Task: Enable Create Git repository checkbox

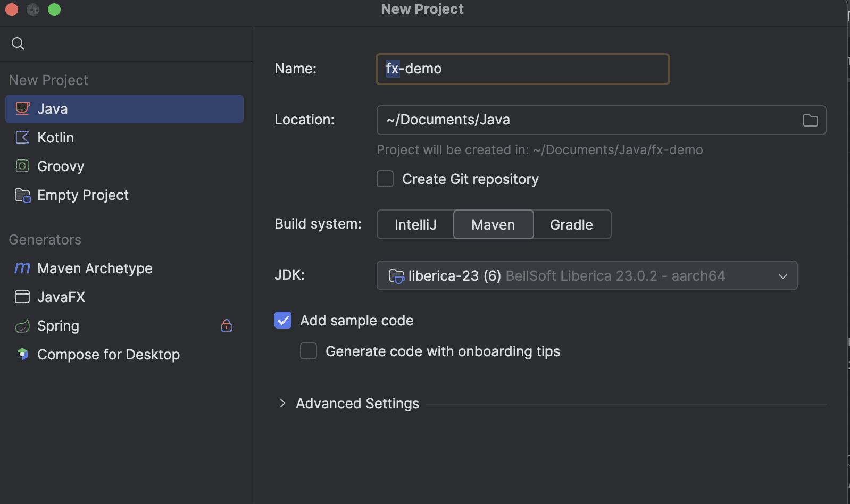Action: coord(385,179)
